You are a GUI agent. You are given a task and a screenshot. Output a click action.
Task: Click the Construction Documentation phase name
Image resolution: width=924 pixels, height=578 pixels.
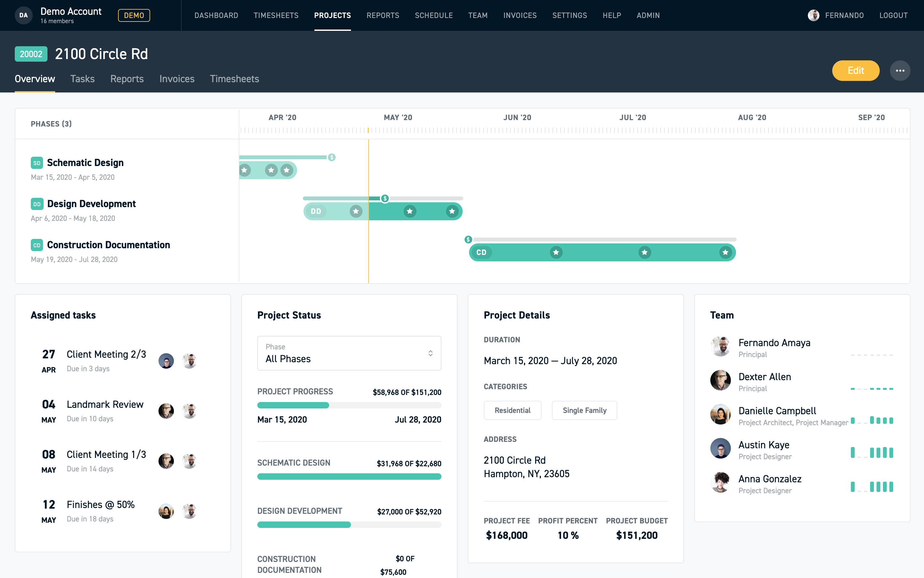[x=108, y=245]
